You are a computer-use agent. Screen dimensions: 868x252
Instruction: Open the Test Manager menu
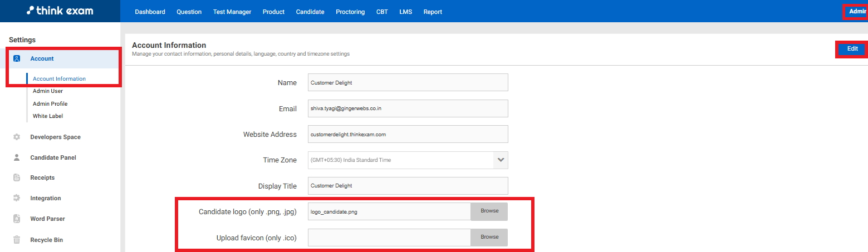click(x=232, y=12)
